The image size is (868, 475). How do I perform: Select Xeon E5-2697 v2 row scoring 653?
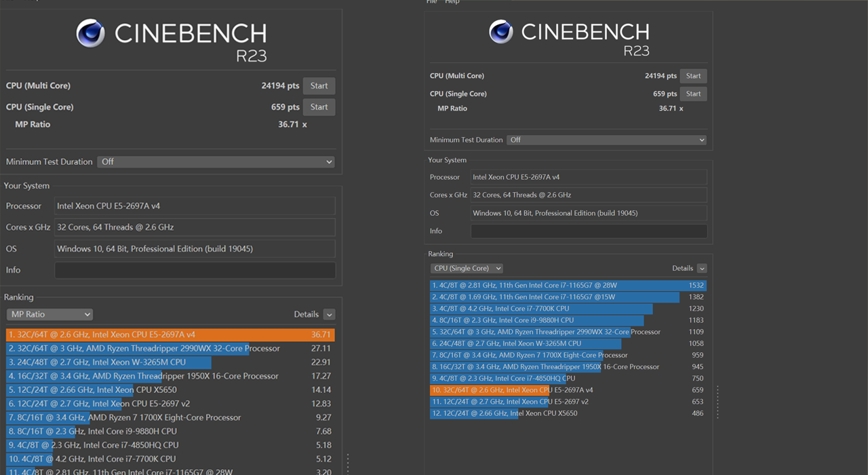tap(568, 402)
